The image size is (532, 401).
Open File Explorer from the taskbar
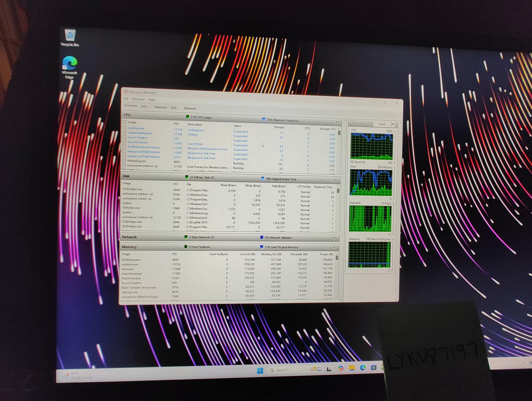(352, 368)
